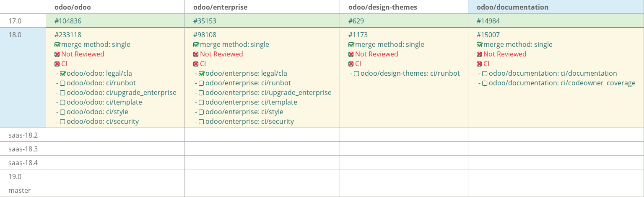Viewport: 644px width, 197px height.
Task: Click red X icon beside odoo/enterprise CI
Action: (196, 64)
